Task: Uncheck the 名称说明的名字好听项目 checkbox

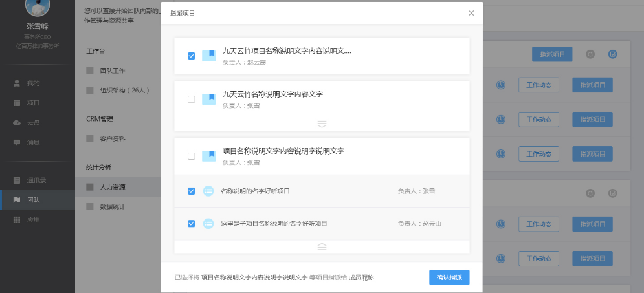Action: click(191, 191)
